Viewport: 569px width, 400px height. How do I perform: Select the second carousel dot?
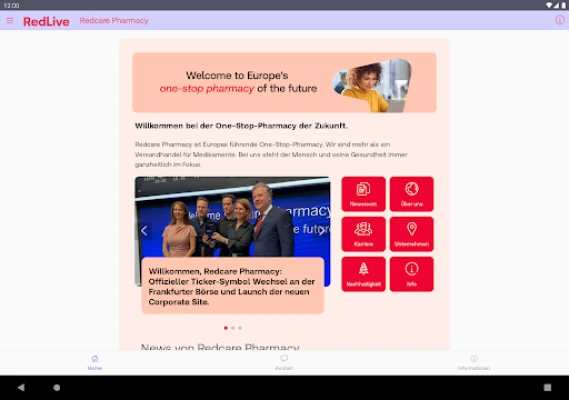click(233, 328)
